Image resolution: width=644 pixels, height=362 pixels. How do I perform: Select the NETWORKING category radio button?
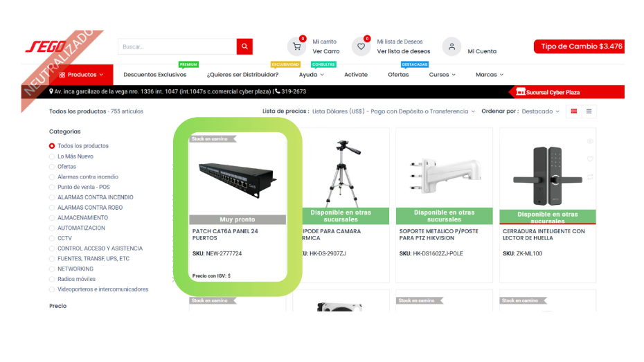tap(52, 269)
